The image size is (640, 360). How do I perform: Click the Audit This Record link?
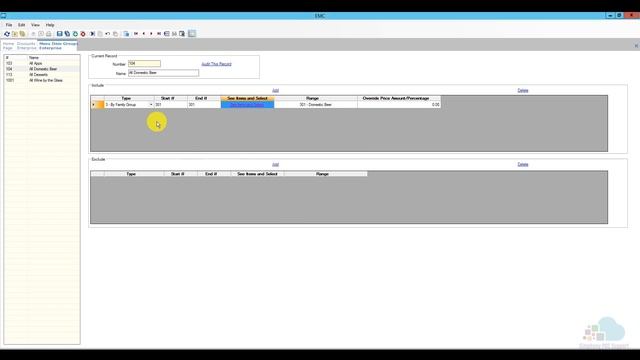pos(216,64)
